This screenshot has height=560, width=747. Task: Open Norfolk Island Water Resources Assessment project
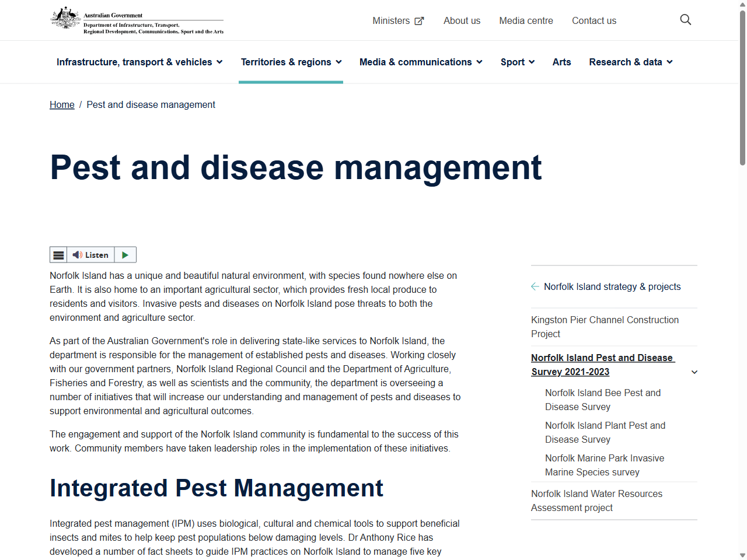[x=596, y=501]
